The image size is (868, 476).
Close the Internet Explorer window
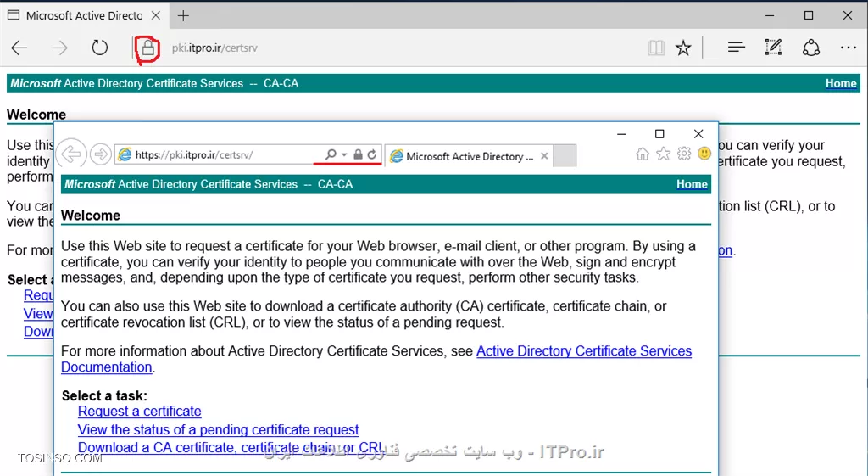(698, 134)
